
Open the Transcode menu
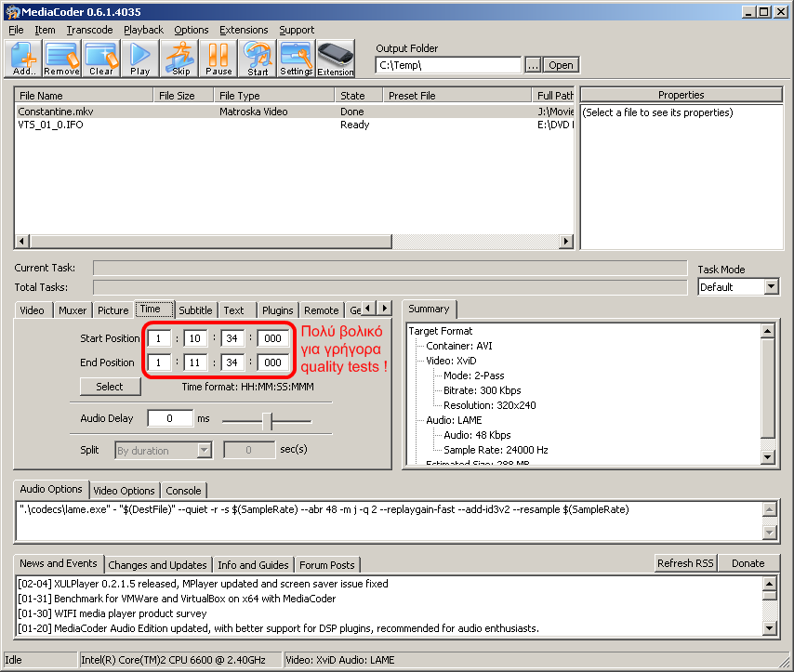89,30
